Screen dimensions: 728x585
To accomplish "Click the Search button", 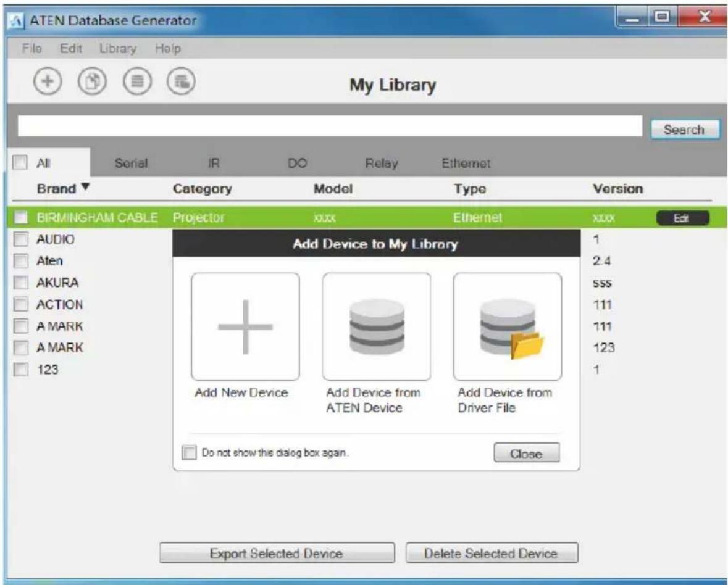I will coord(684,130).
